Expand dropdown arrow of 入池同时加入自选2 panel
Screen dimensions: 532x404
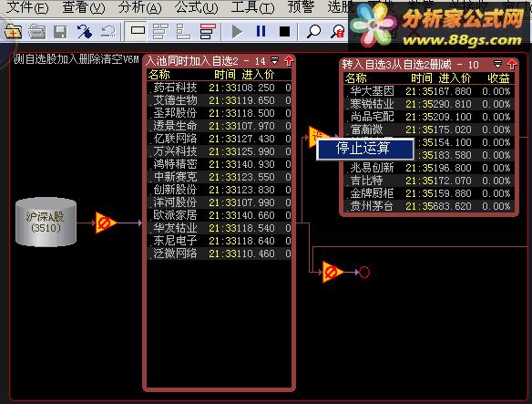coord(274,61)
